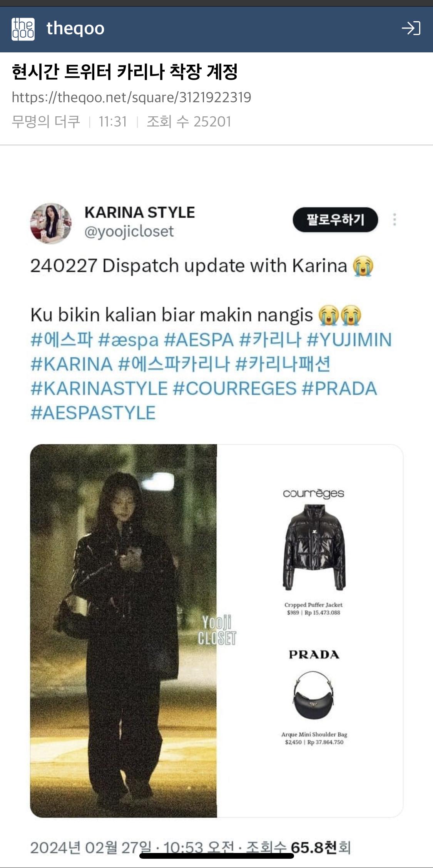Screen dimensions: 433x868
Task: Tap the @yoojicloset handle
Action: [129, 231]
